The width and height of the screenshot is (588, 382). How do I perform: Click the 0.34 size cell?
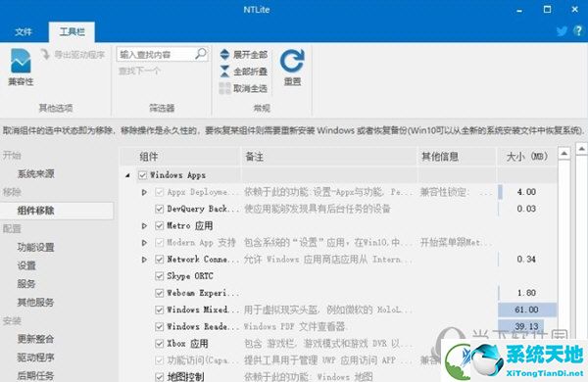click(x=527, y=260)
